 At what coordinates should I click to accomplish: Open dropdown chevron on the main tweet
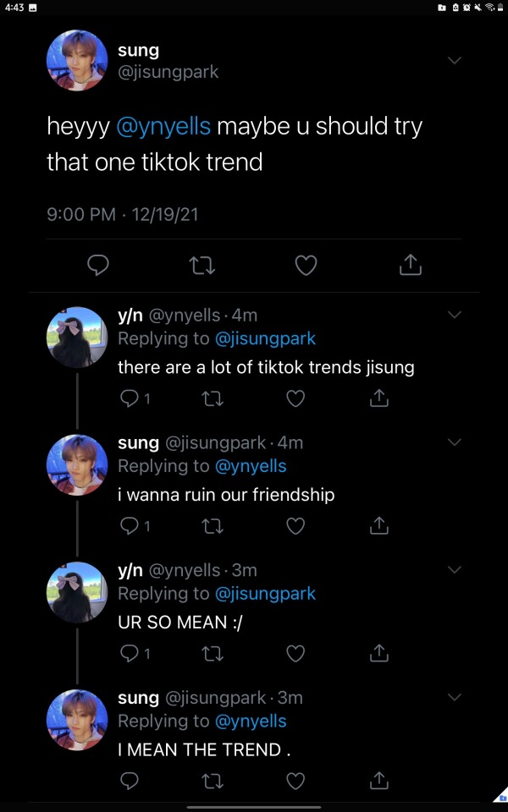(x=455, y=60)
